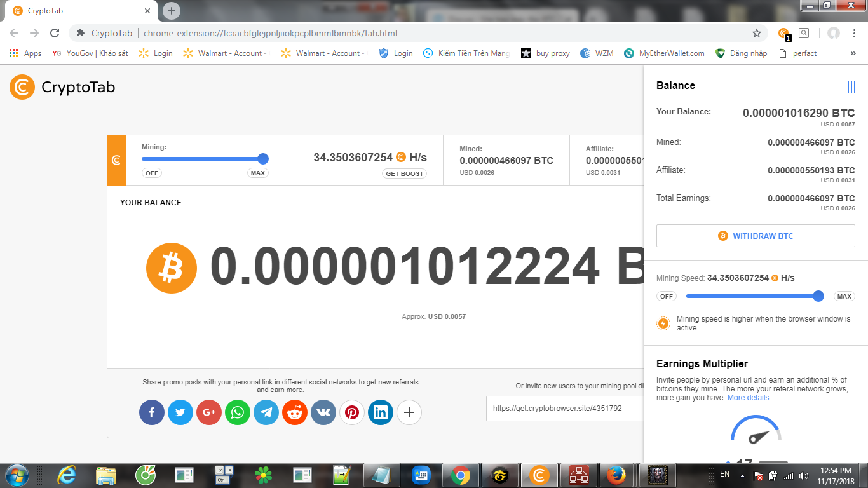Image resolution: width=868 pixels, height=488 pixels.
Task: Open Kiếm Tiền Trên Mạng bookmark
Action: (466, 53)
